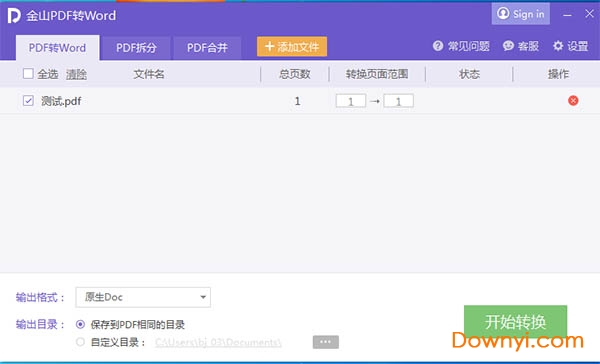This screenshot has width=600, height=364.
Task: Minimize the 金山PDF转Word window
Action: point(567,15)
